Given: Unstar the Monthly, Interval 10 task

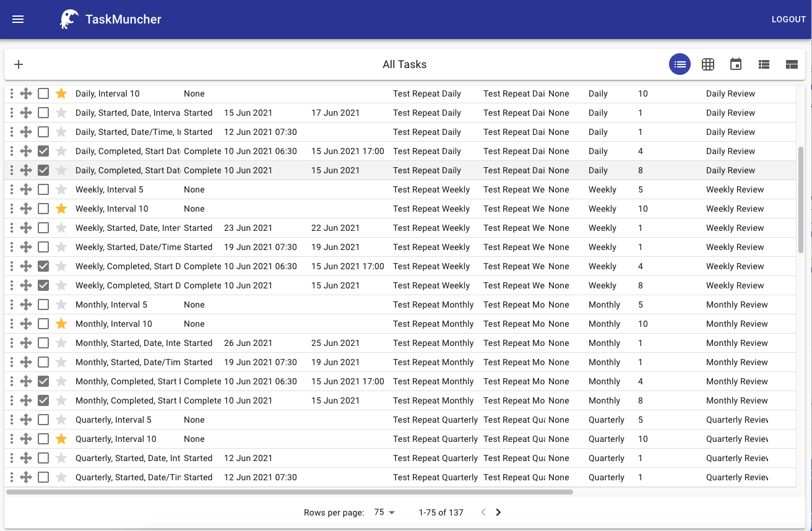Looking at the screenshot, I should coord(61,324).
